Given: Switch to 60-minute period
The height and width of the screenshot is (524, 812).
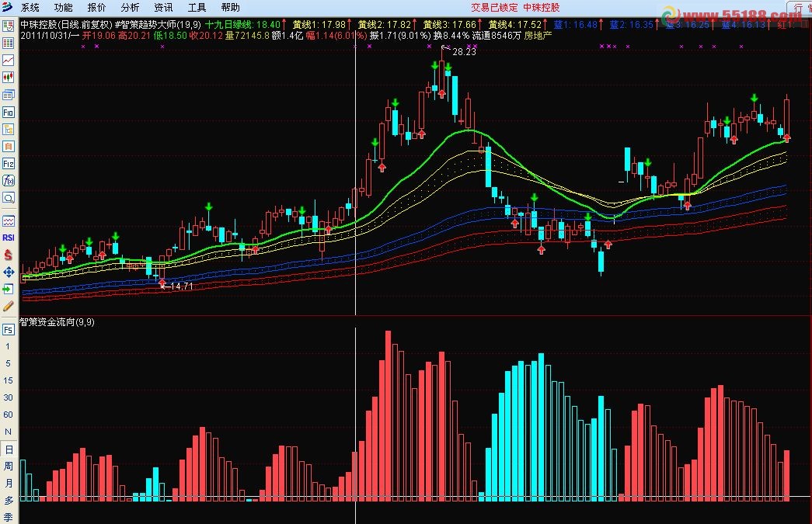Looking at the screenshot, I should (8, 415).
